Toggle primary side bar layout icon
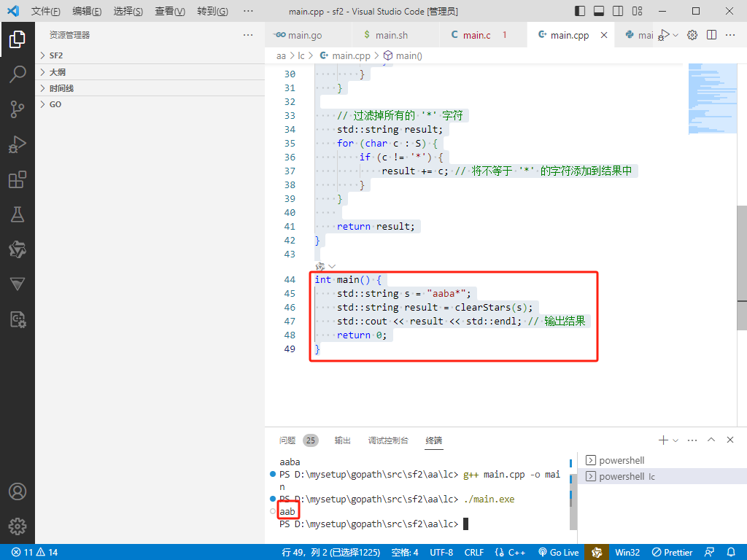 tap(580, 11)
